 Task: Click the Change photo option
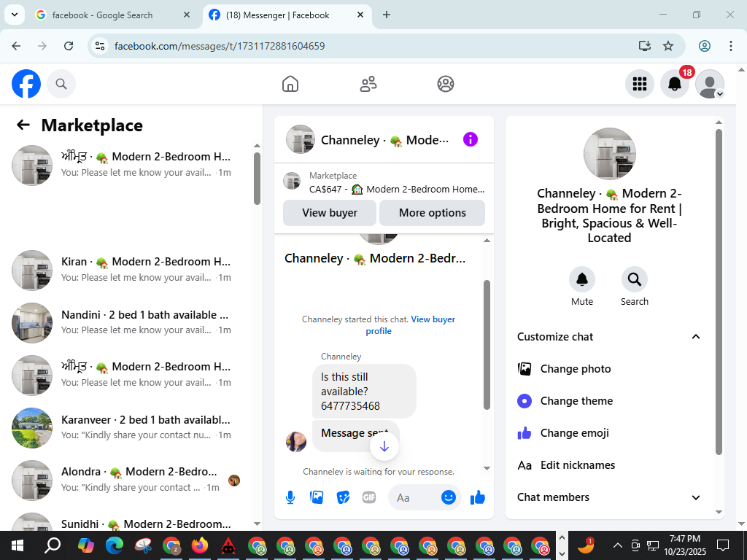(x=610, y=369)
